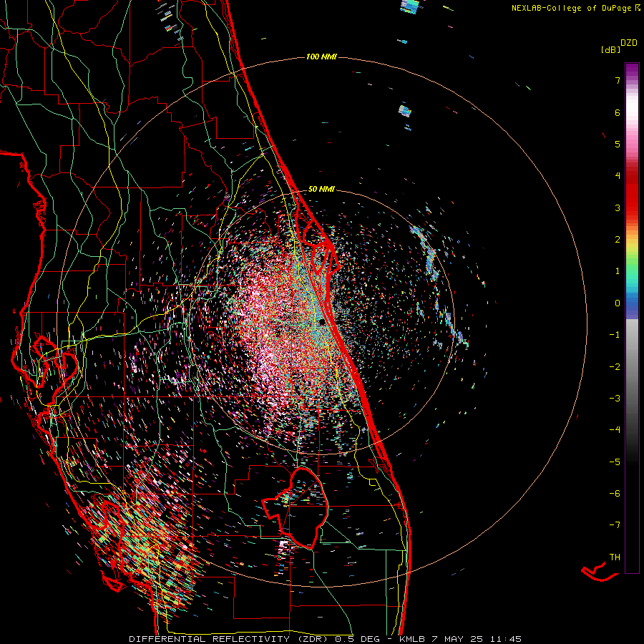The height and width of the screenshot is (644, 644).
Task: Click the -7 value on color scale
Action: 615,525
